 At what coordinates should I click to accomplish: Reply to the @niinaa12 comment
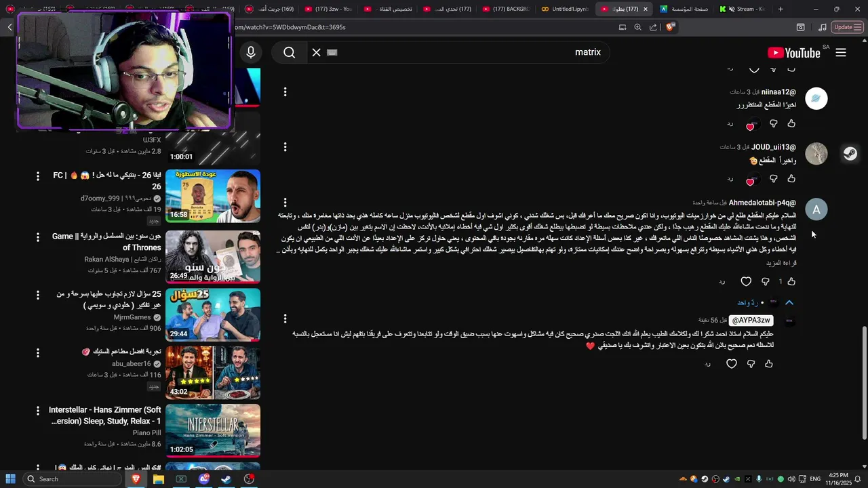(730, 124)
